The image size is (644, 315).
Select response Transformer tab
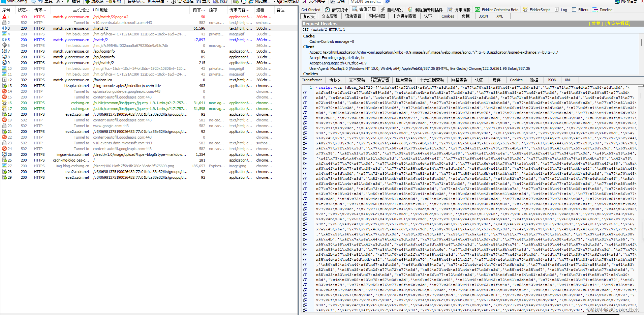(312, 80)
